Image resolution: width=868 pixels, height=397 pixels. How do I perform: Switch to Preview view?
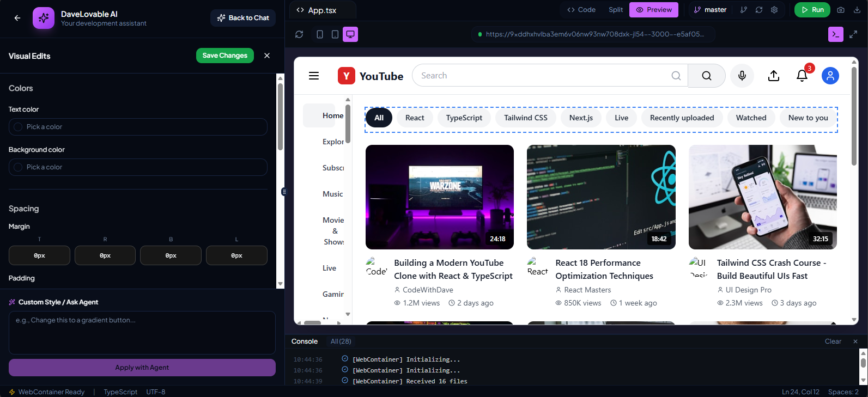(x=654, y=10)
